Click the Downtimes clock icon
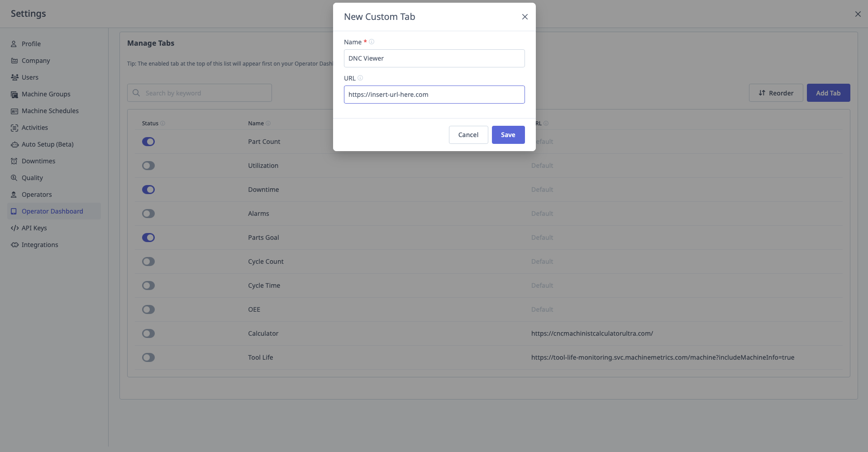Screen dimensions: 868x452 pos(14,161)
